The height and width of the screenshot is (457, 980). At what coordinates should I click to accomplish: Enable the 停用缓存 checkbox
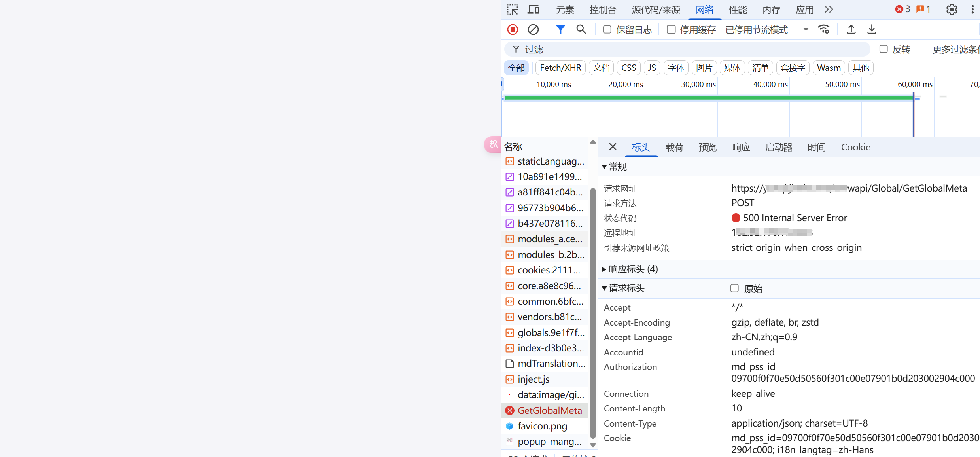point(671,29)
